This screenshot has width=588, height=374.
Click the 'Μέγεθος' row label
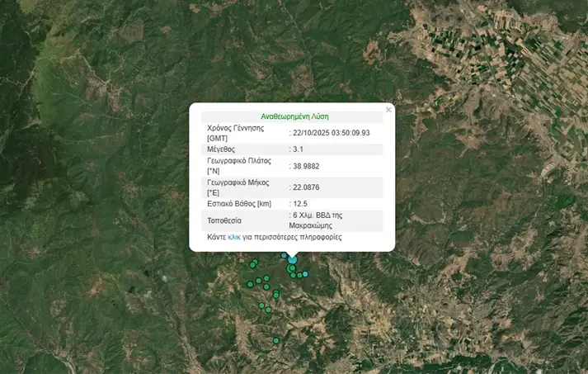[x=221, y=149]
